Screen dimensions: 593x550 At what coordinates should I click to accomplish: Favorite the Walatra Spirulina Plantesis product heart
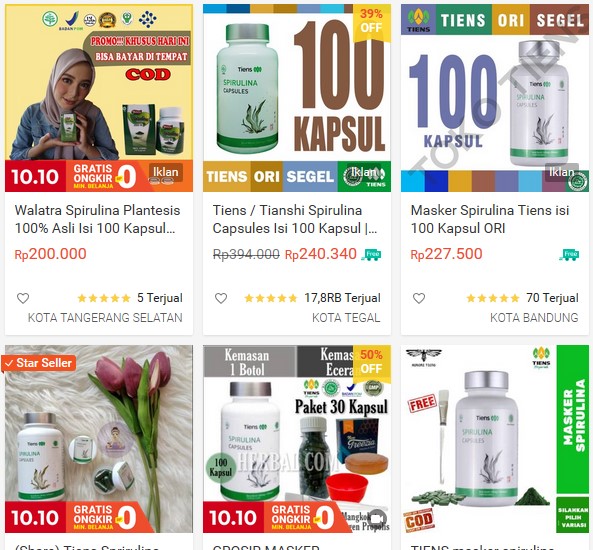tap(23, 298)
